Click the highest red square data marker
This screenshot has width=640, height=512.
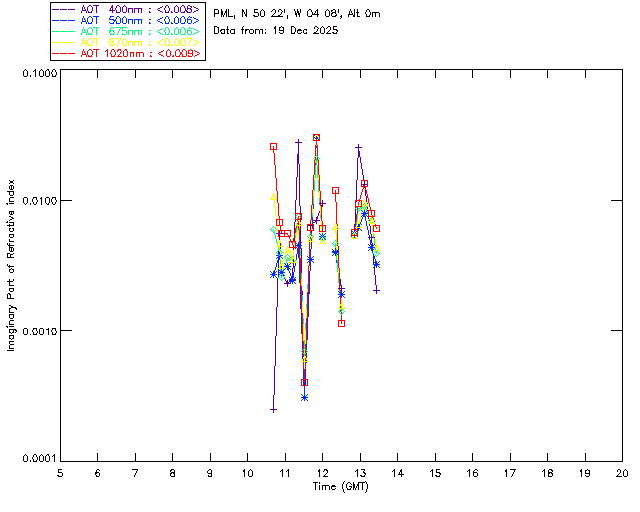point(316,138)
